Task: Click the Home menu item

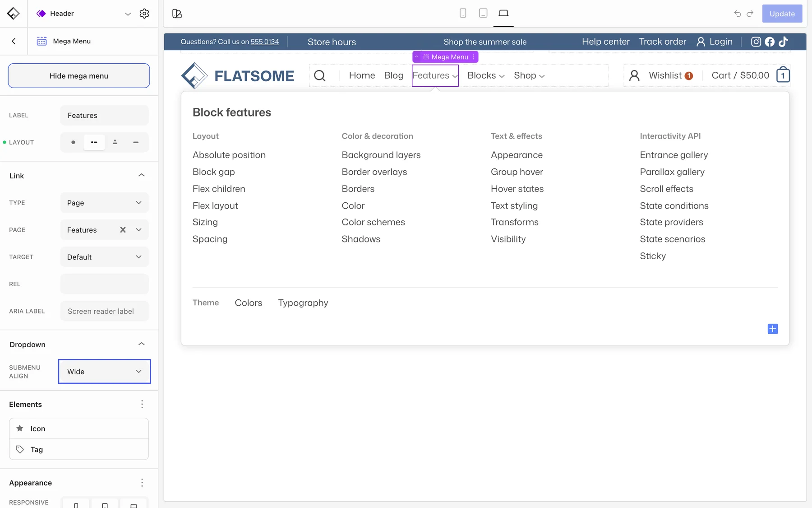Action: [362, 75]
